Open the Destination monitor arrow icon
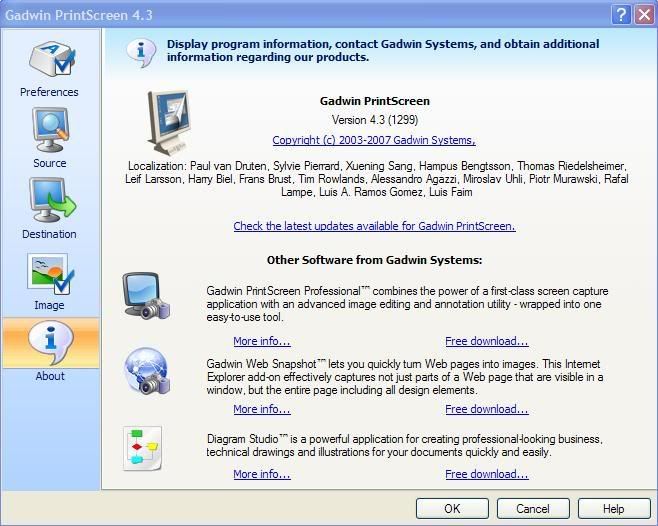This screenshot has width=658, height=526. click(52, 200)
